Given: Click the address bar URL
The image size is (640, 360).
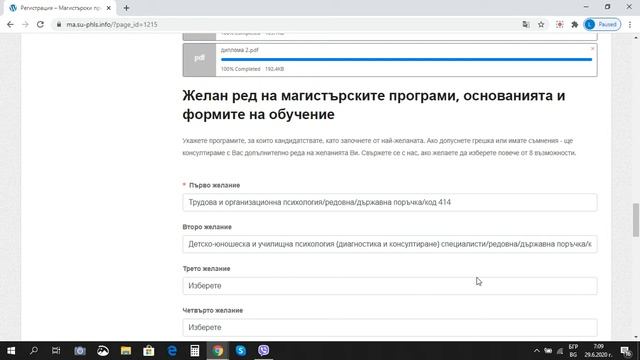Looking at the screenshot, I should click(x=112, y=24).
